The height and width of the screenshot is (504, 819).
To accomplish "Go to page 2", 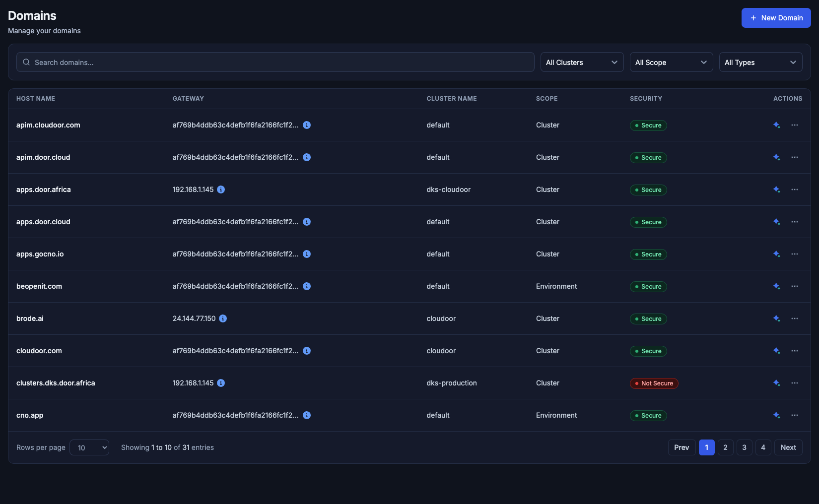I will pyautogui.click(x=725, y=447).
